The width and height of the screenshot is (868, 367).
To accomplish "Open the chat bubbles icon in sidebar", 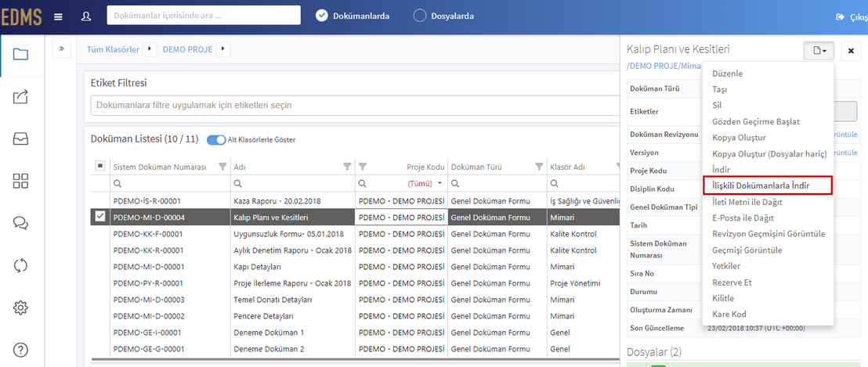I will pyautogui.click(x=20, y=223).
